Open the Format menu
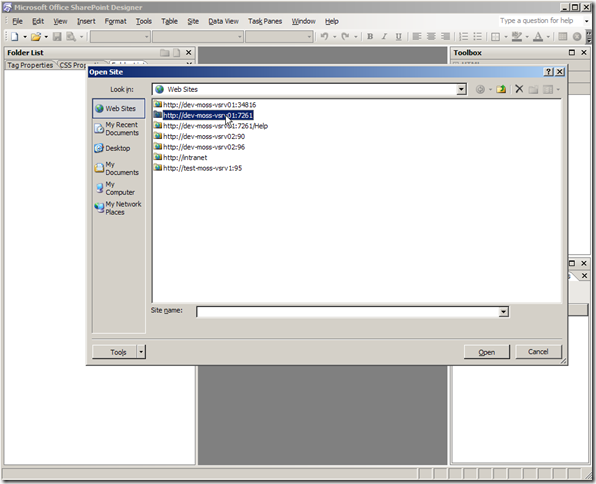596x484 pixels. [x=116, y=21]
